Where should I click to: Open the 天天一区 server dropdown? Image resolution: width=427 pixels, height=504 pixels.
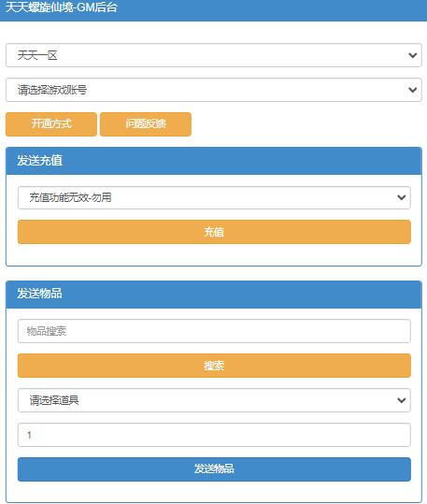tap(214, 55)
